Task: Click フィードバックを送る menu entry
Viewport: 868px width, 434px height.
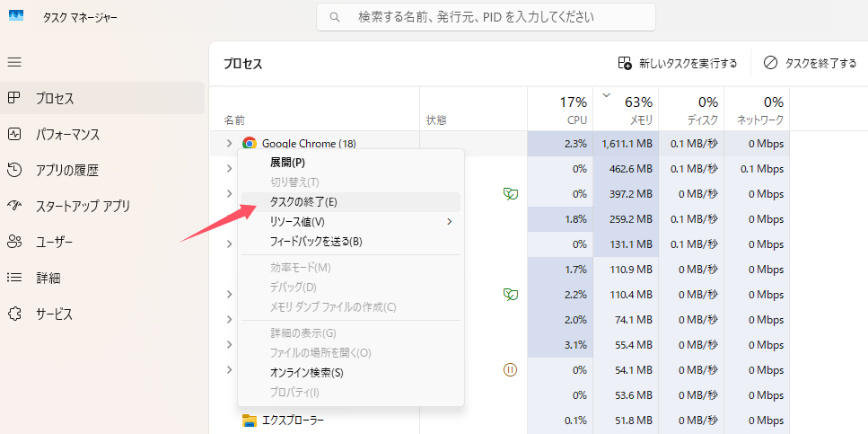Action: tap(315, 241)
